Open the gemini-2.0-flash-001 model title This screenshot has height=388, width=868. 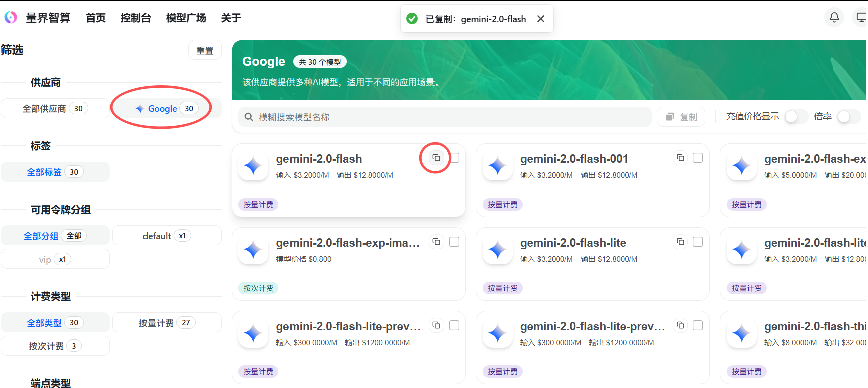point(574,159)
